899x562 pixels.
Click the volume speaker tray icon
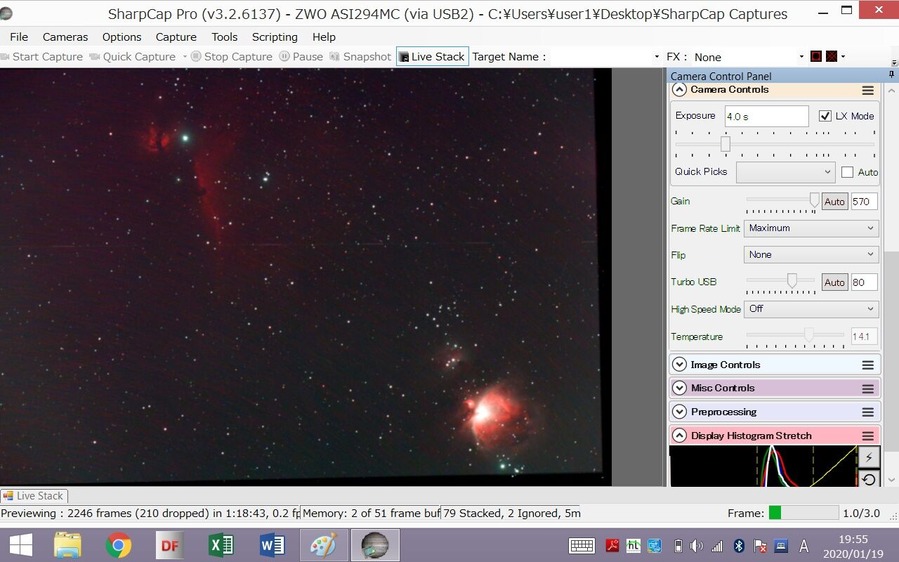pos(696,546)
